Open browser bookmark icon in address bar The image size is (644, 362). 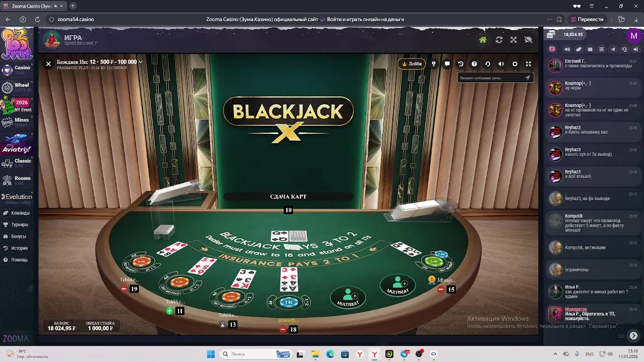[559, 20]
